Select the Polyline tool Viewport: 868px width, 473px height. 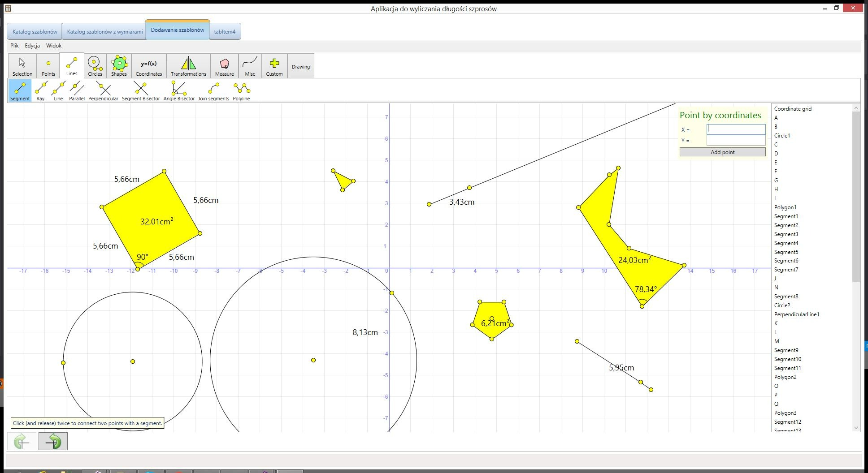(241, 91)
